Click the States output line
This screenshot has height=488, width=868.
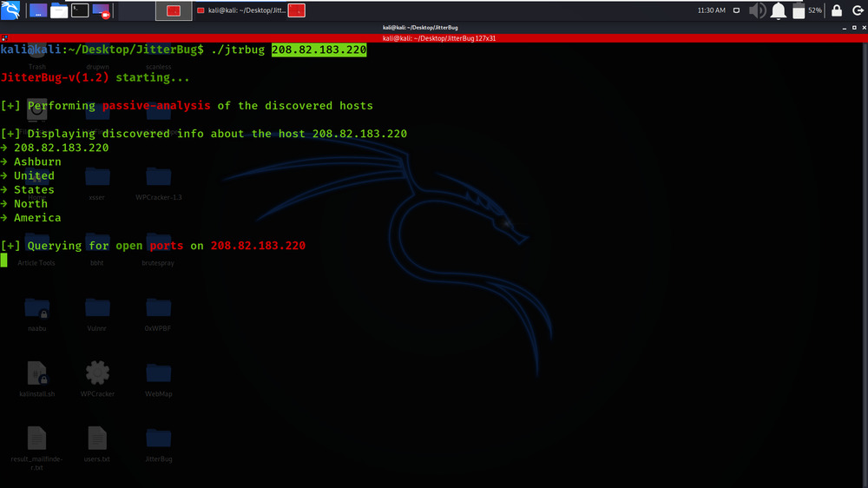click(27, 190)
